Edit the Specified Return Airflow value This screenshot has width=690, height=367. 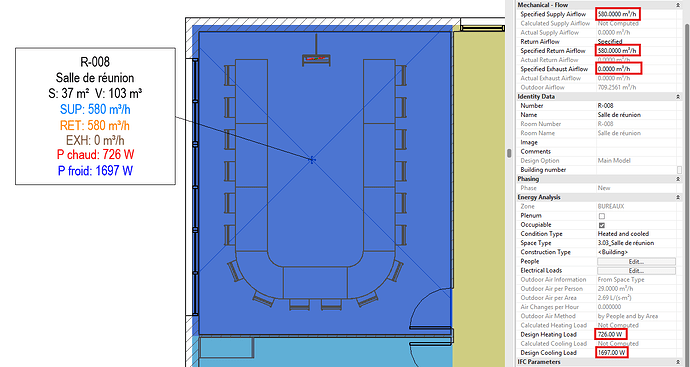point(618,51)
